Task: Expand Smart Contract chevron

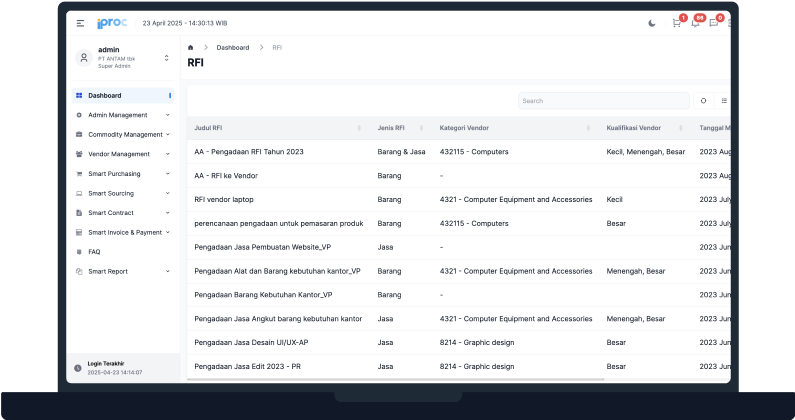Action: coord(167,213)
